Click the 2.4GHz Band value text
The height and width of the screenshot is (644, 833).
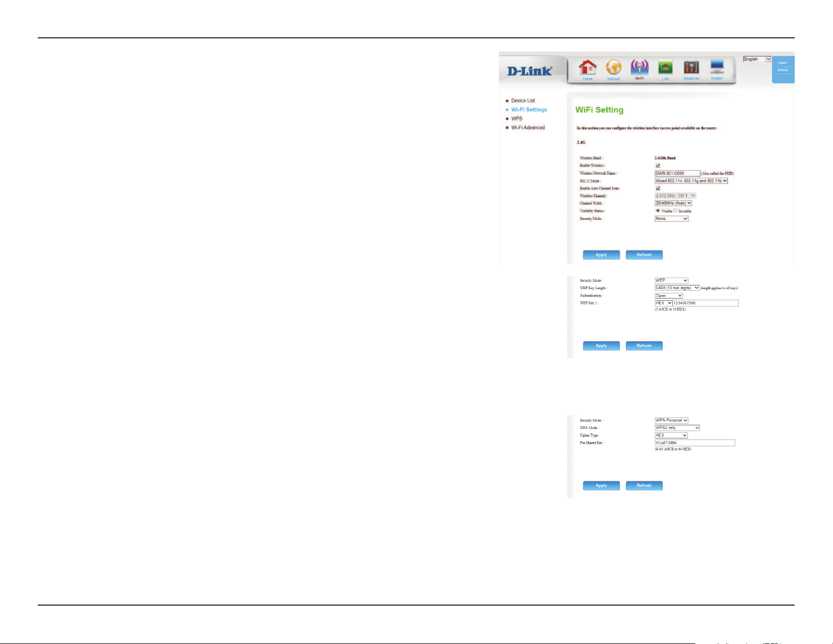tap(665, 158)
